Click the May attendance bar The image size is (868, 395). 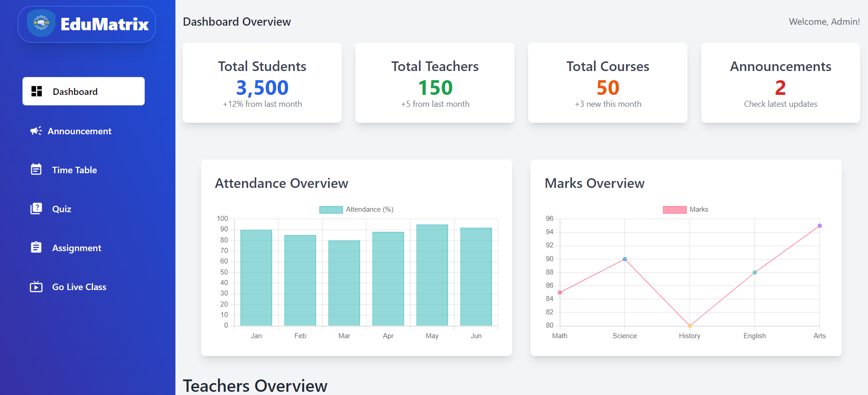[432, 275]
